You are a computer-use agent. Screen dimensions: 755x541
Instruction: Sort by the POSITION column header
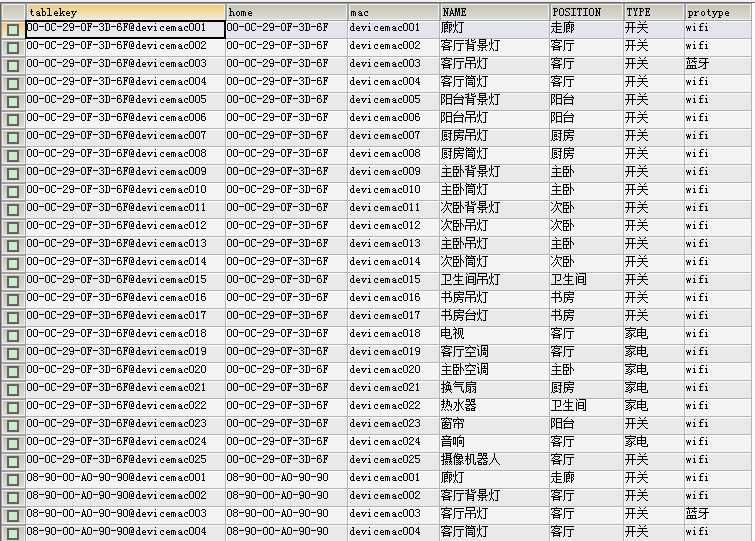[x=586, y=12]
